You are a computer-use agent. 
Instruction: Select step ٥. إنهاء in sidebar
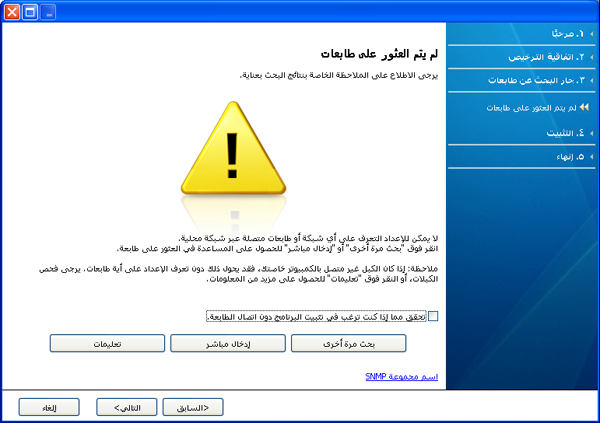coord(570,157)
